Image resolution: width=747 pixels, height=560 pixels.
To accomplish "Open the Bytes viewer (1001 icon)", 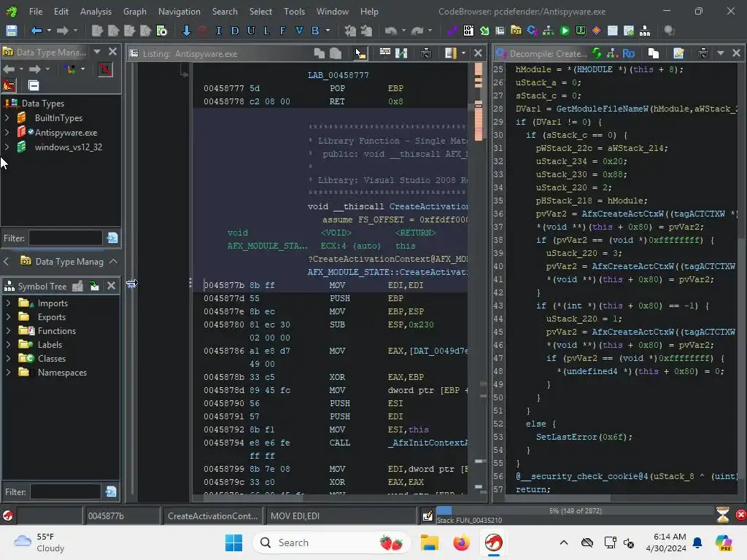I will click(x=468, y=31).
